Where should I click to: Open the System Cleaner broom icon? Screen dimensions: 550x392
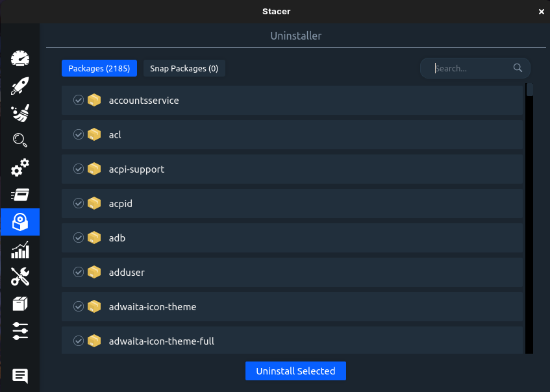click(20, 113)
